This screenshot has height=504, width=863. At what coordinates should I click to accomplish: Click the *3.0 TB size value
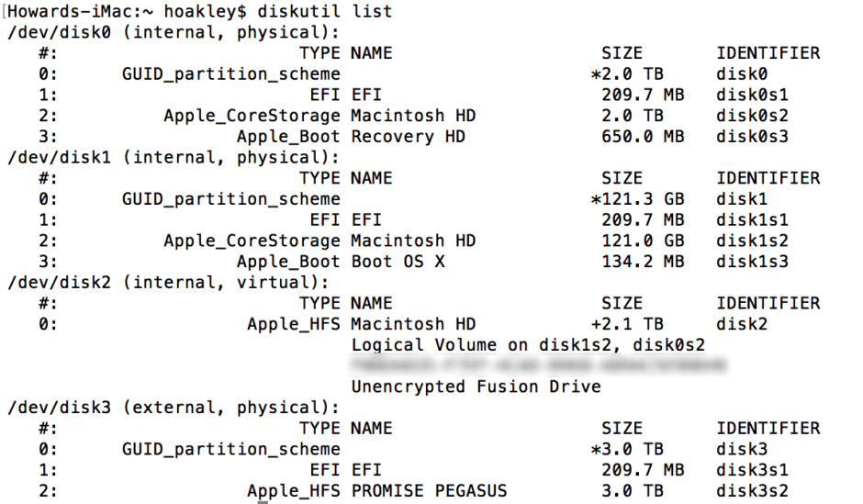[627, 450]
